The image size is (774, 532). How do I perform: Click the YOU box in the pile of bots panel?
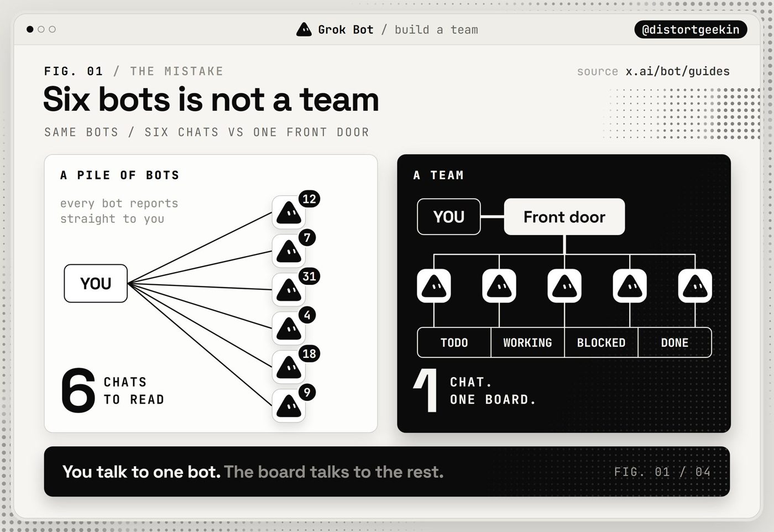coord(96,284)
